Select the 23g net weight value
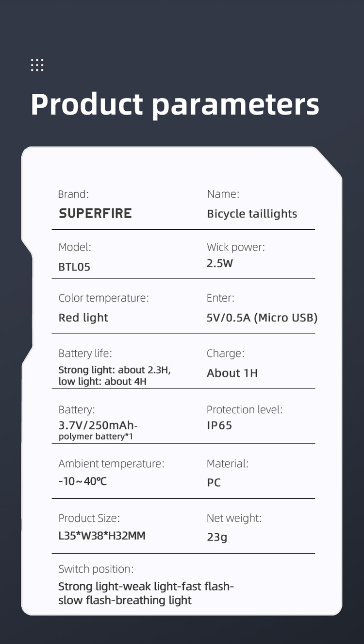Screen dimensions: 364x644 217,537
